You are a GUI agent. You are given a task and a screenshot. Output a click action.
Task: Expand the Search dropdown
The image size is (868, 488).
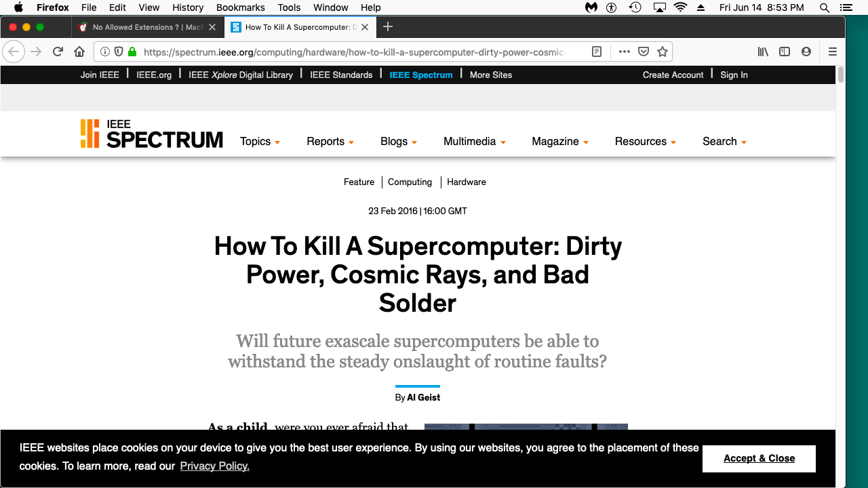[x=724, y=142]
